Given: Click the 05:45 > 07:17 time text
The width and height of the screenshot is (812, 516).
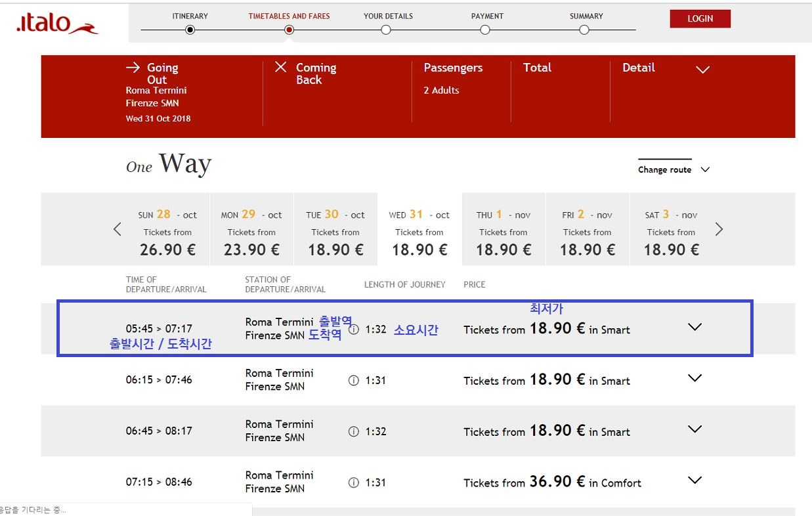Looking at the screenshot, I should (159, 328).
